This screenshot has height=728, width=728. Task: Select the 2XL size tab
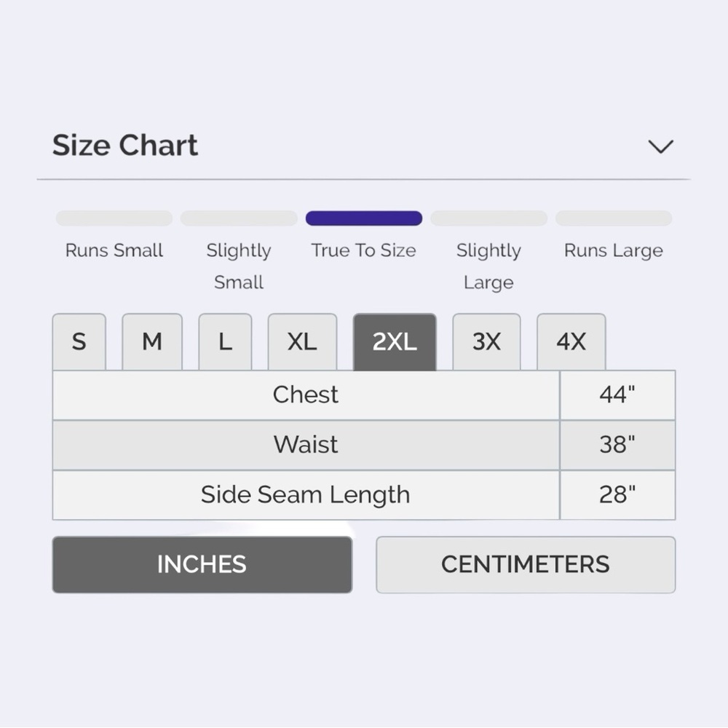click(395, 341)
